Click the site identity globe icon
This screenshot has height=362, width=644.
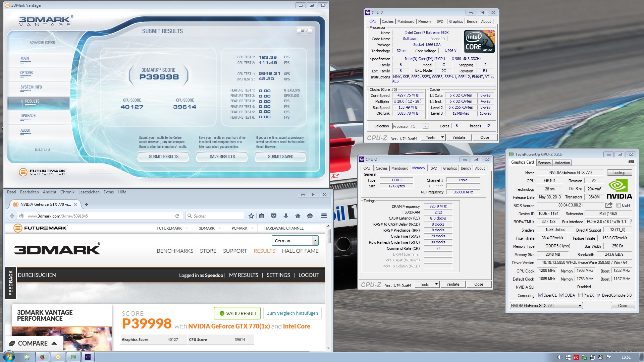click(x=21, y=216)
